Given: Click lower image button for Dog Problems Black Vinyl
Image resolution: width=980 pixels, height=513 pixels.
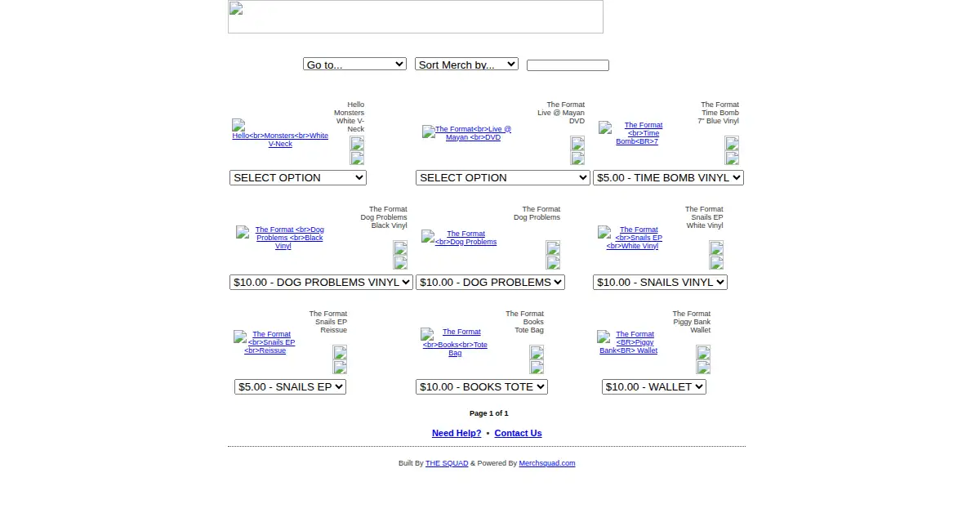Looking at the screenshot, I should pos(400,262).
